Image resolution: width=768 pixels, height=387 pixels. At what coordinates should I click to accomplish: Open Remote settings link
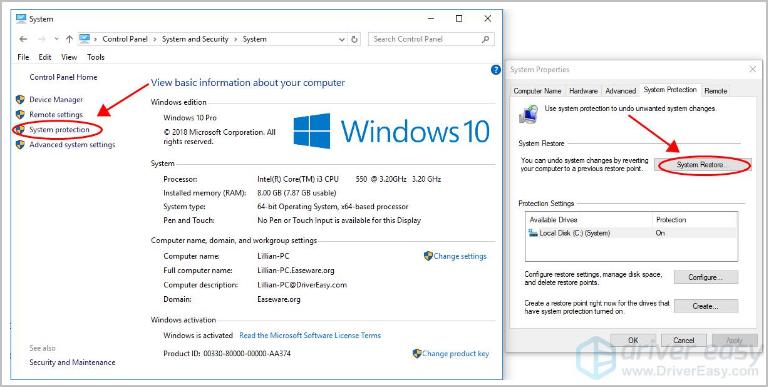[x=56, y=115]
